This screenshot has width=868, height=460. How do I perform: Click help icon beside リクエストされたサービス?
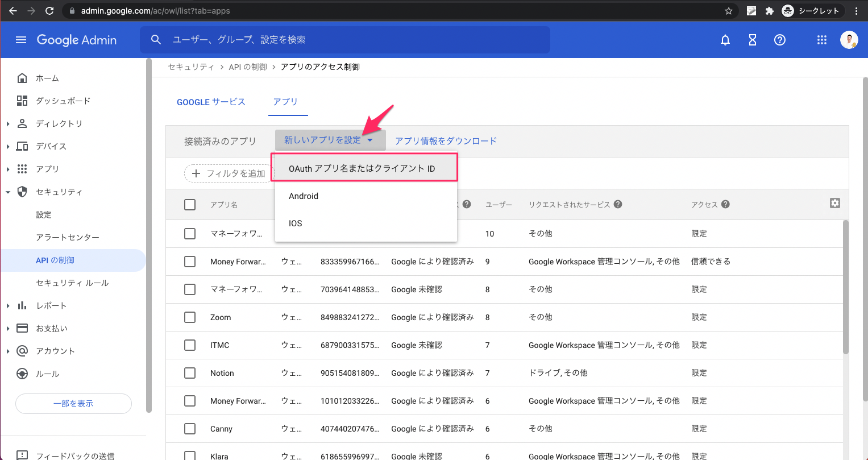pos(618,204)
